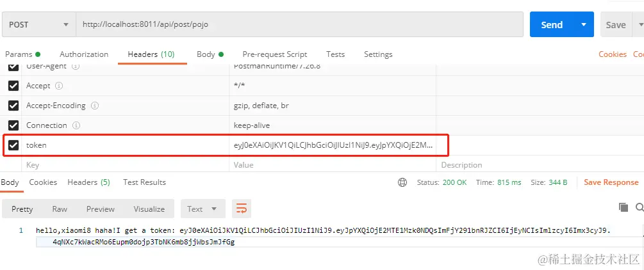Open the Cookies link at top right
This screenshot has width=644, height=270.
[613, 54]
